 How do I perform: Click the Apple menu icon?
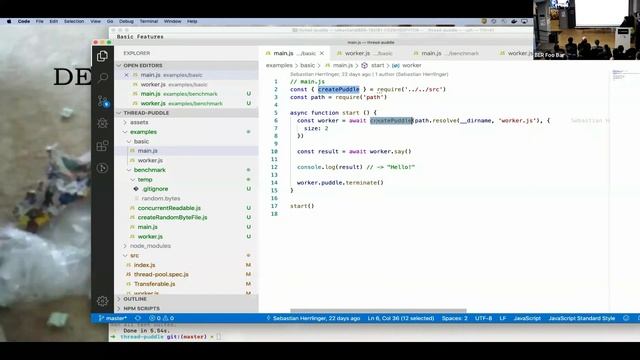(x=9, y=21)
